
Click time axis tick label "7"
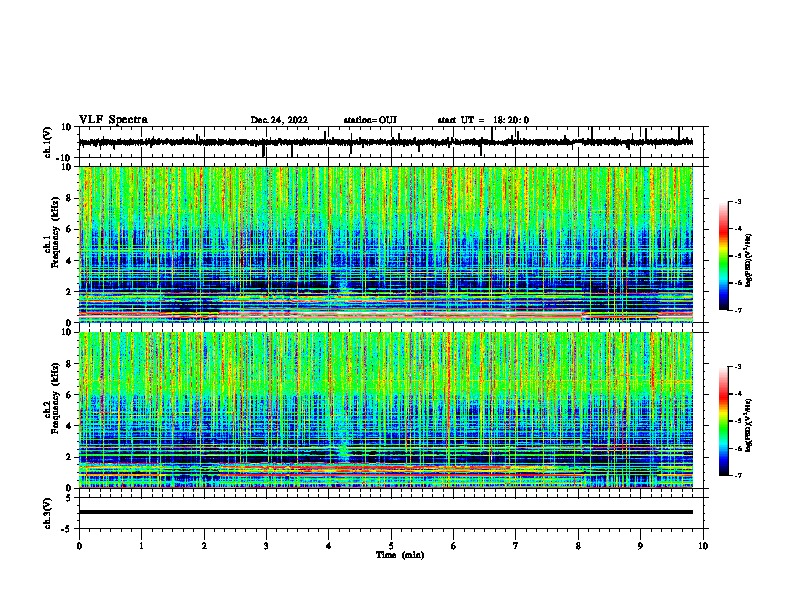point(516,546)
